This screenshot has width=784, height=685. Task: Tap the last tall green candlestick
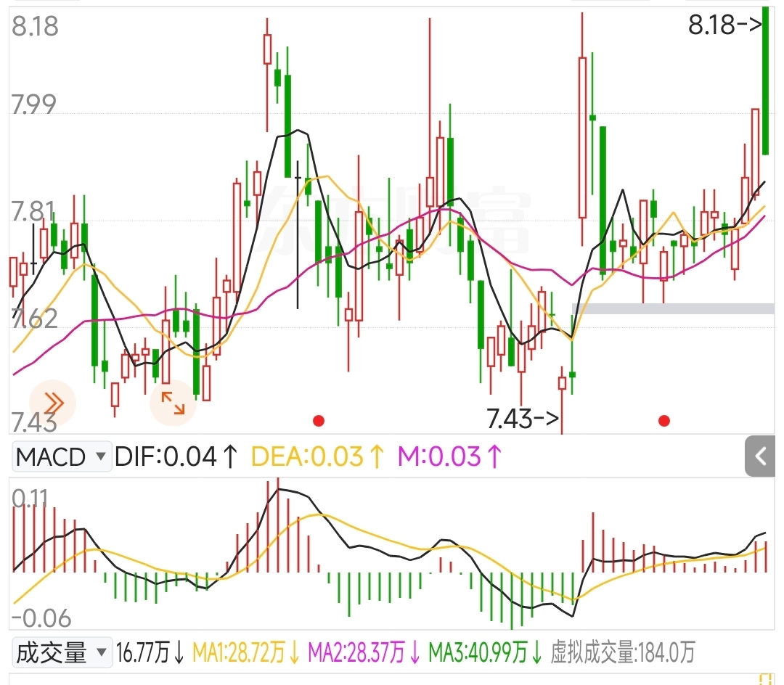pyautogui.click(x=766, y=81)
